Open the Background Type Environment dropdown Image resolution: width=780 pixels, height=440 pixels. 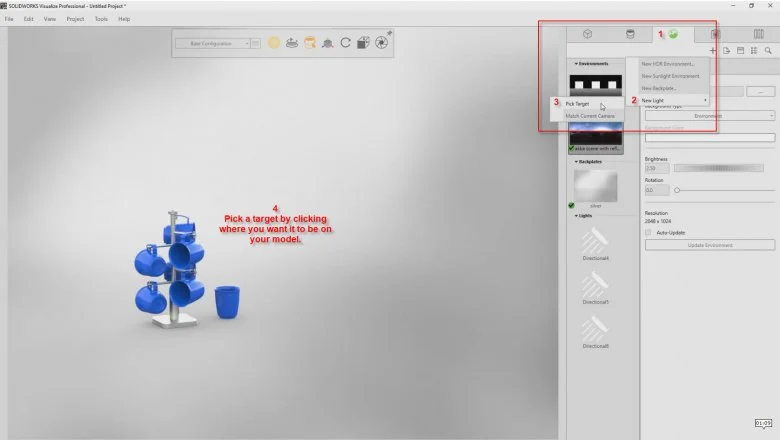point(710,116)
